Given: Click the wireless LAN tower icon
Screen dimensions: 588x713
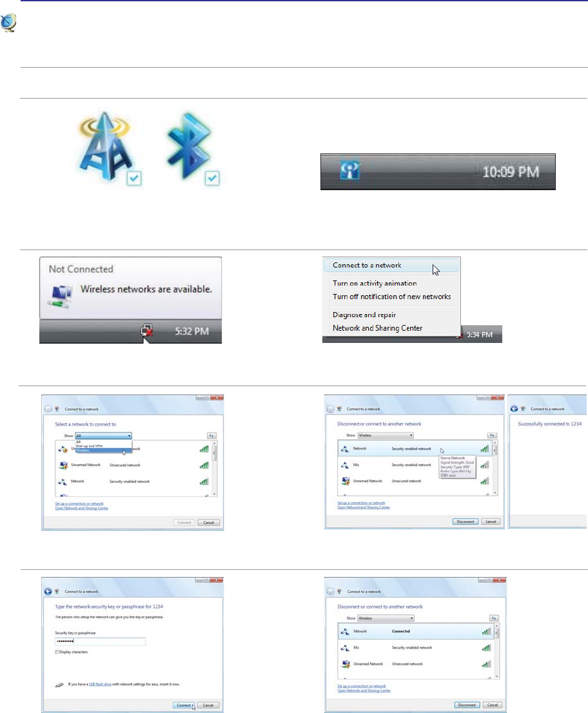Looking at the screenshot, I should [105, 146].
